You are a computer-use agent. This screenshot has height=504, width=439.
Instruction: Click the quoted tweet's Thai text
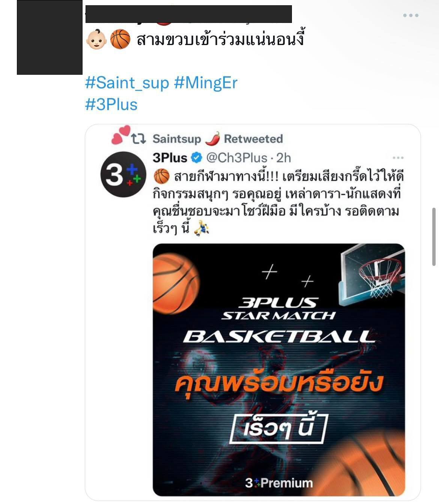[x=278, y=202]
